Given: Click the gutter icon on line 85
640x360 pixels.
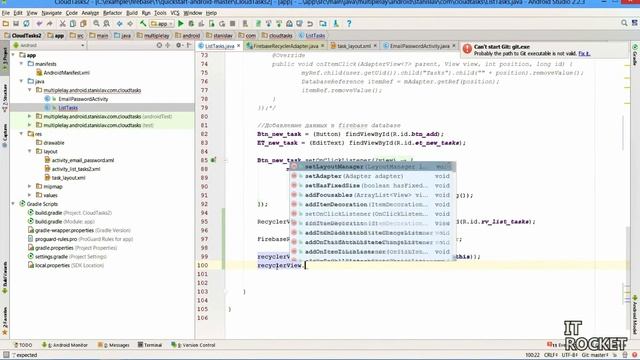Looking at the screenshot, I should pos(213,160).
